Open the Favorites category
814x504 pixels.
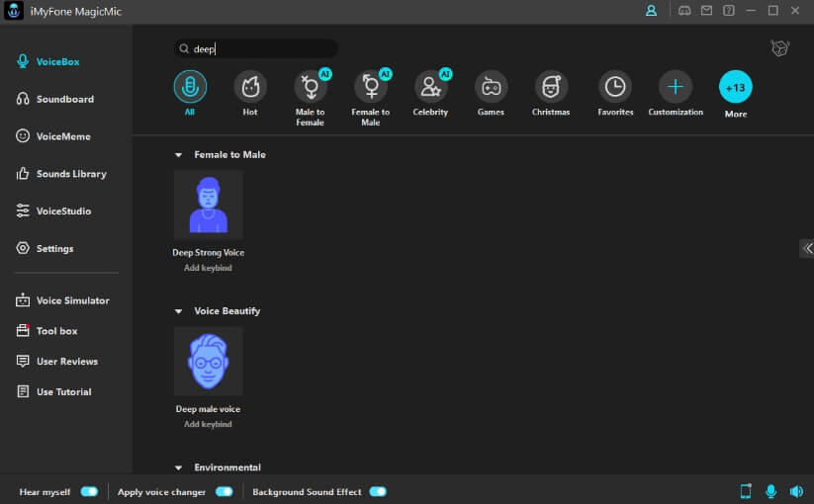click(x=615, y=87)
